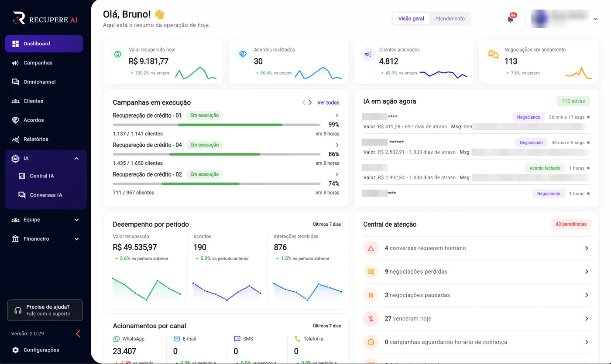611x364 pixels.
Task: Show next campaigns with right arrow
Action: (x=310, y=103)
